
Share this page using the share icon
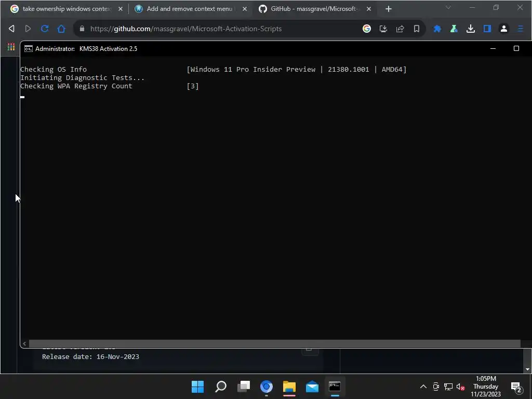(400, 29)
